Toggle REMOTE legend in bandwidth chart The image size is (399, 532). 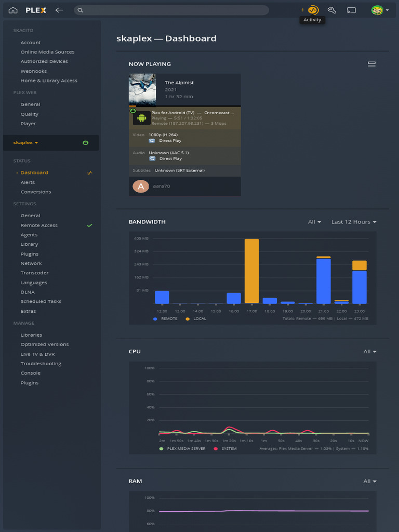click(165, 318)
